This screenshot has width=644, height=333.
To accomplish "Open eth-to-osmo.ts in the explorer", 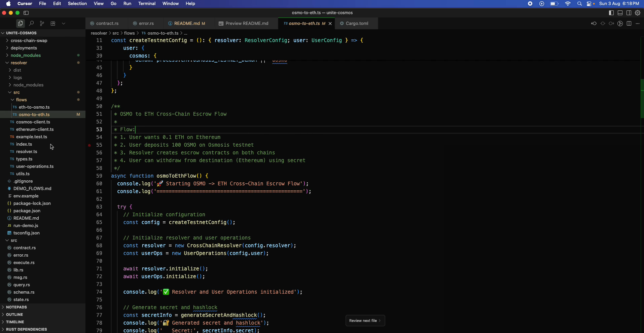I will (34, 107).
